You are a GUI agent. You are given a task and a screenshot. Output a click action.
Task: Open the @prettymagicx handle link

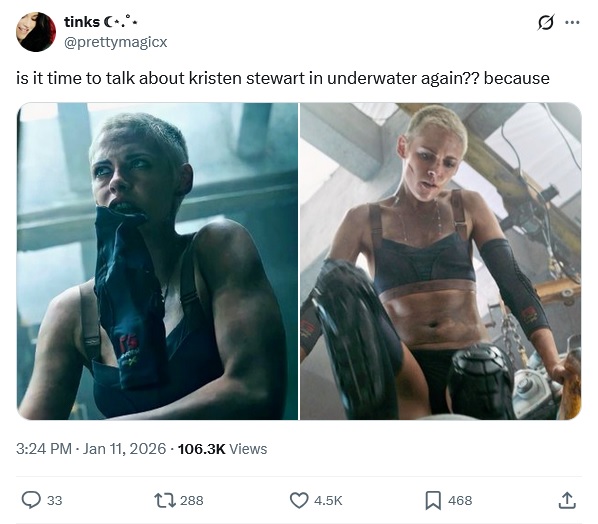pyautogui.click(x=116, y=42)
